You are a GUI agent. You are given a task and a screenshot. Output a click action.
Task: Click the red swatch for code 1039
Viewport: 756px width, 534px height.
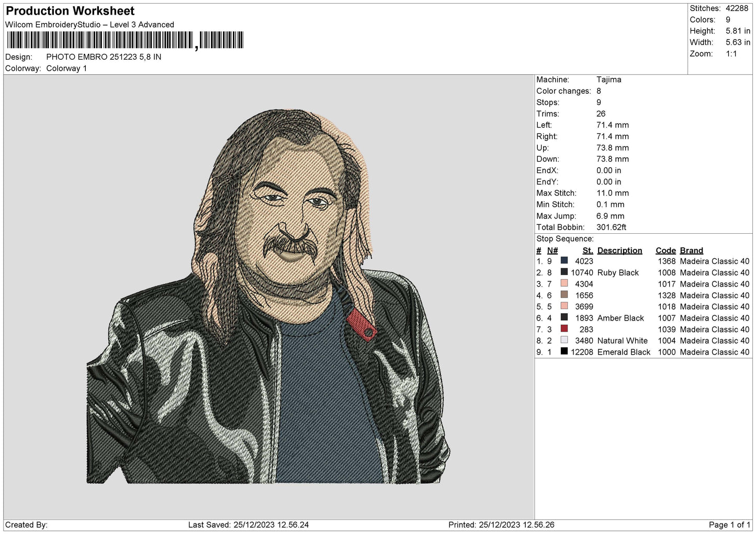click(564, 329)
